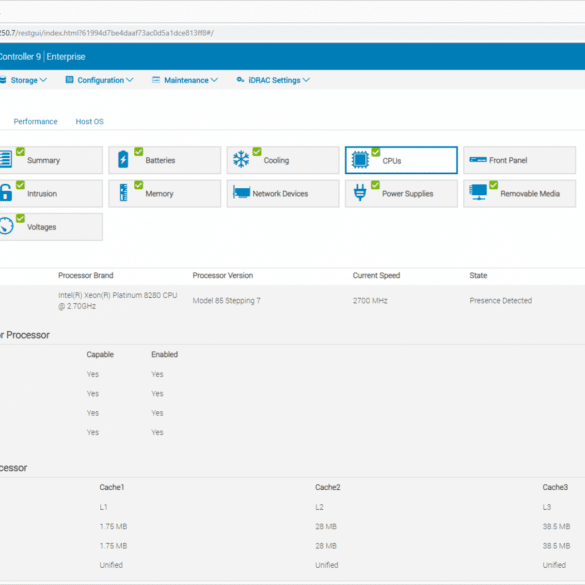Click the Power Supplies plug icon

(360, 193)
